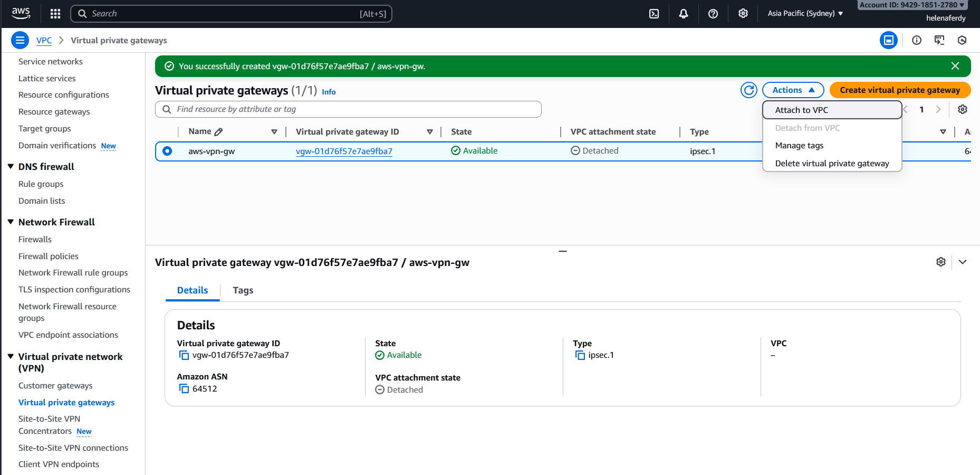This screenshot has height=475, width=980.
Task: Open the Asia Pacific (Sydney) region dropdown
Action: point(805,14)
